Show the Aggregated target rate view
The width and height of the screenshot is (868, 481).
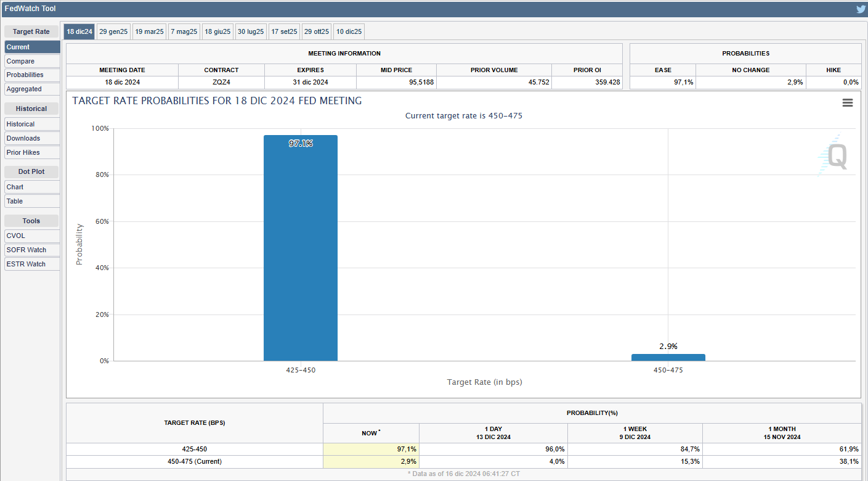(x=32, y=89)
